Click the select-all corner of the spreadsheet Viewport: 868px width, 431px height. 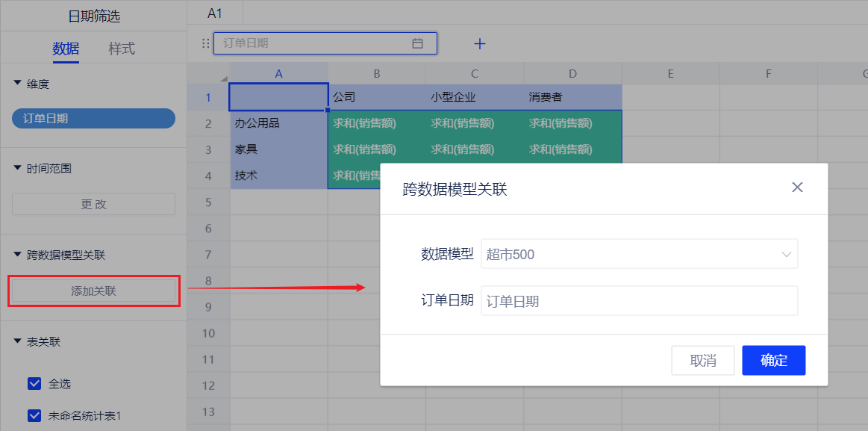(x=223, y=79)
